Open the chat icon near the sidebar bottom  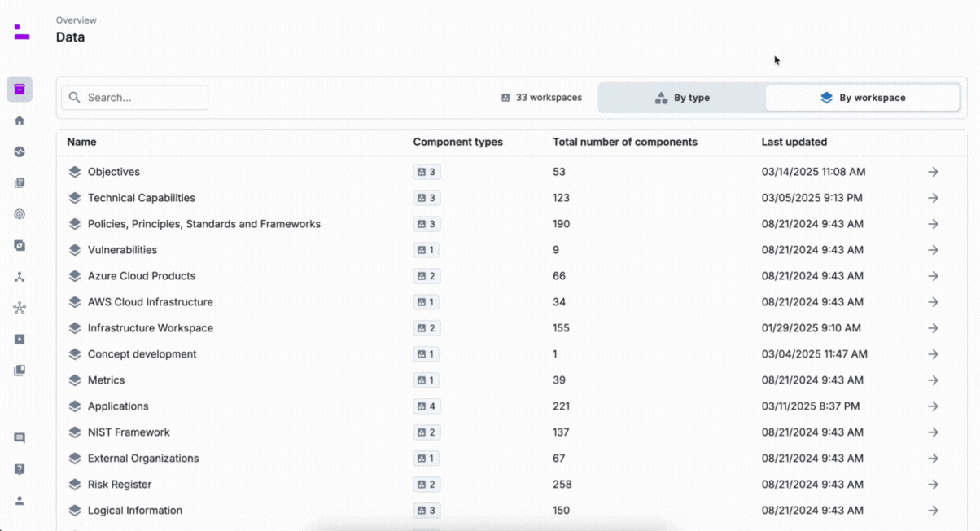click(19, 437)
